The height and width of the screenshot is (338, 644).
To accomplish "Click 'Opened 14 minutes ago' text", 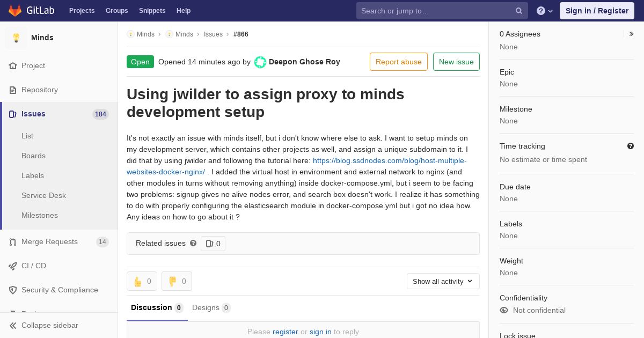I will pos(199,62).
